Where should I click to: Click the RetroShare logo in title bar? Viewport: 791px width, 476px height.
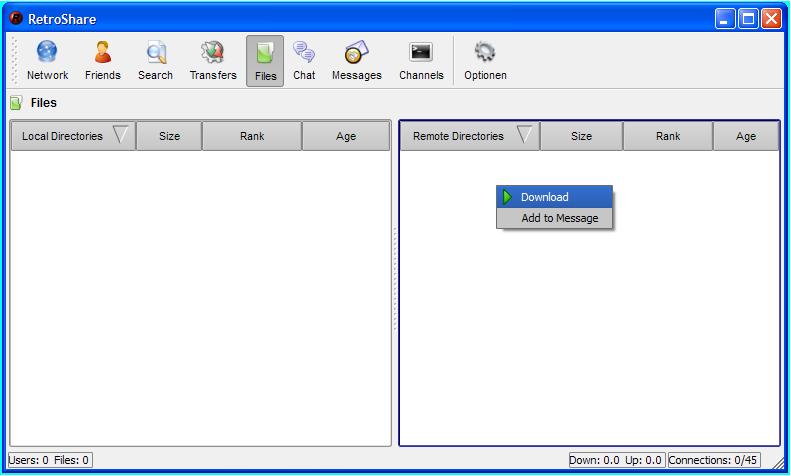(x=16, y=19)
